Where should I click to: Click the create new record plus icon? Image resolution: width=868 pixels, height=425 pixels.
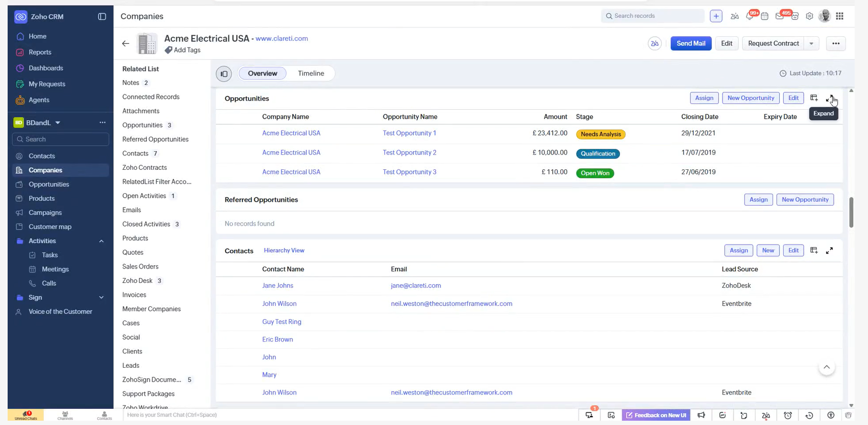click(716, 16)
